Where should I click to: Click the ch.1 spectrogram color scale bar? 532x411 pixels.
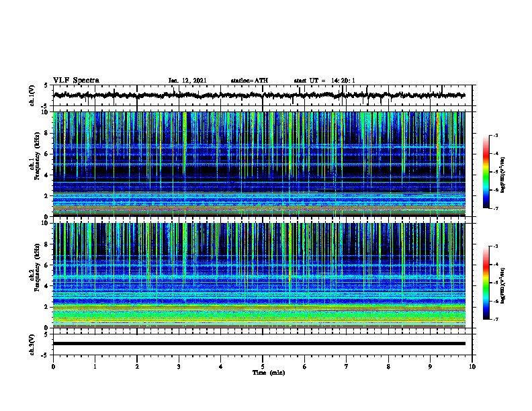coord(486,172)
